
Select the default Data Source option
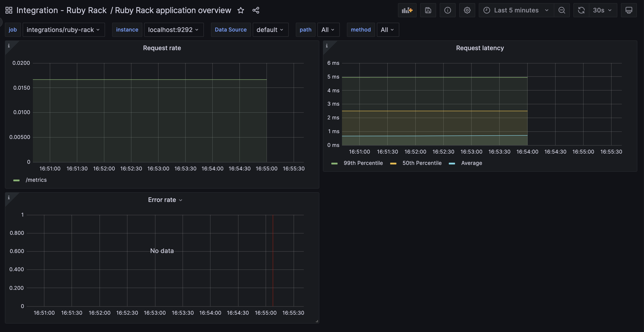(x=270, y=30)
